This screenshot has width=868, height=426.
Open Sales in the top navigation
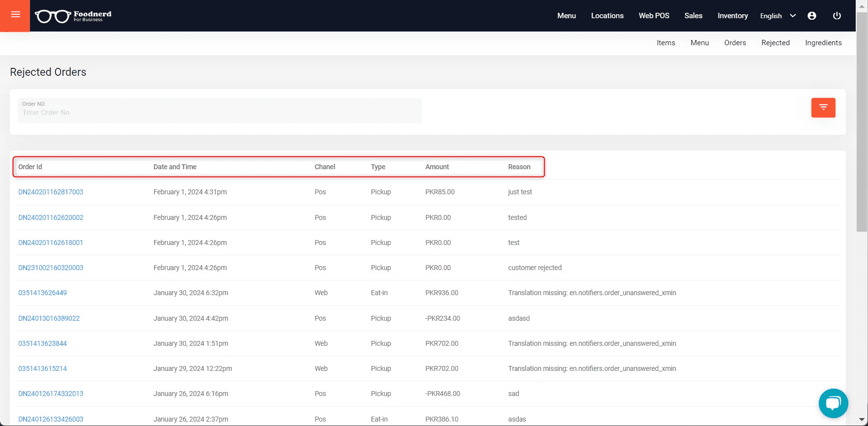coord(693,16)
